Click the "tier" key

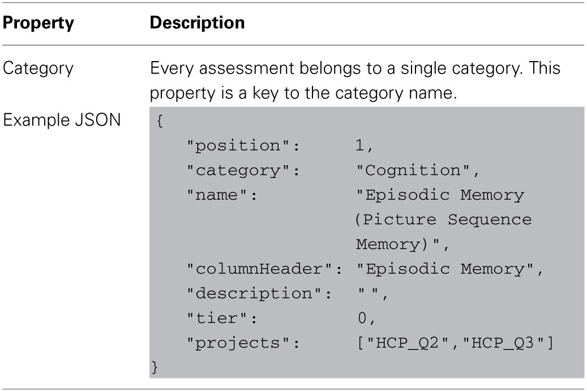pos(222,319)
